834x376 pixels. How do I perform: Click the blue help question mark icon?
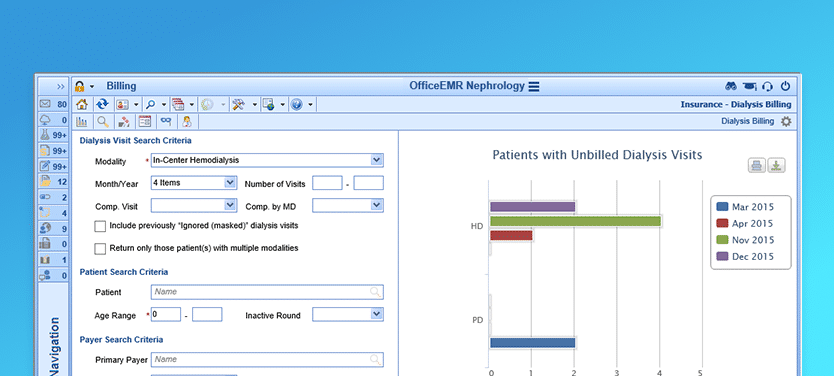(x=297, y=104)
